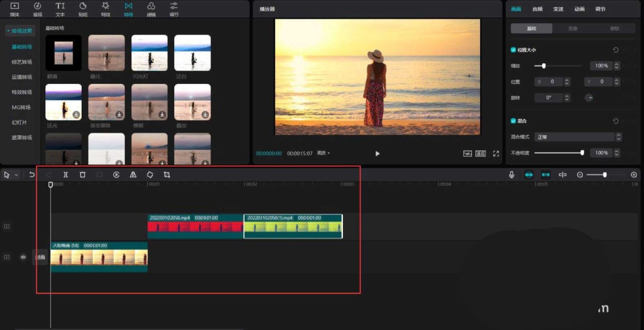Click the Crop tool icon
644x330 pixels.
pyautogui.click(x=167, y=175)
